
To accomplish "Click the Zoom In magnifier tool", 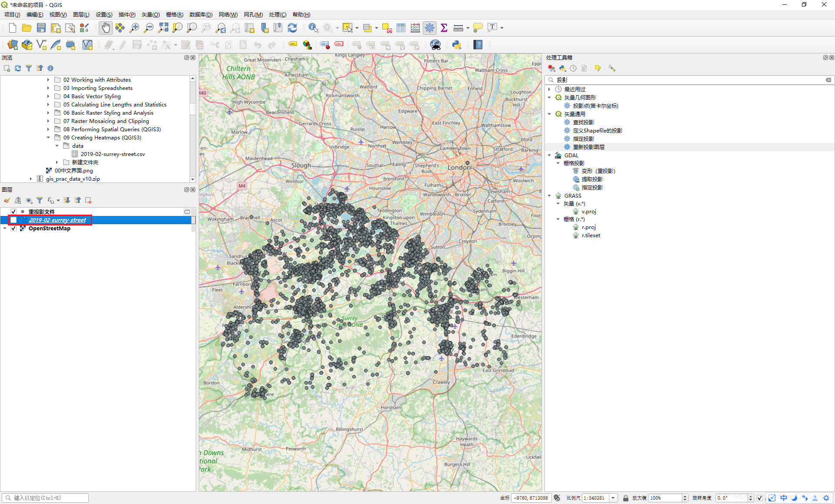I will click(134, 28).
